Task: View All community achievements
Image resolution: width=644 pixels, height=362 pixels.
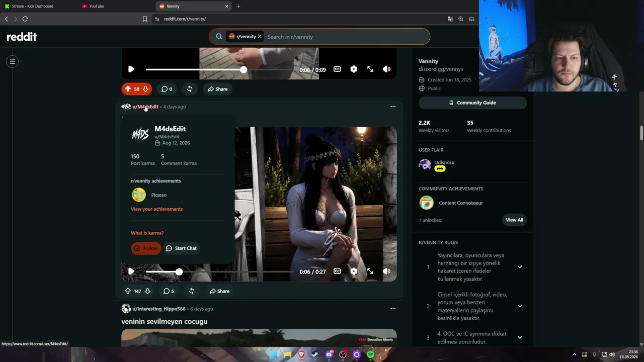Action: pos(514,220)
